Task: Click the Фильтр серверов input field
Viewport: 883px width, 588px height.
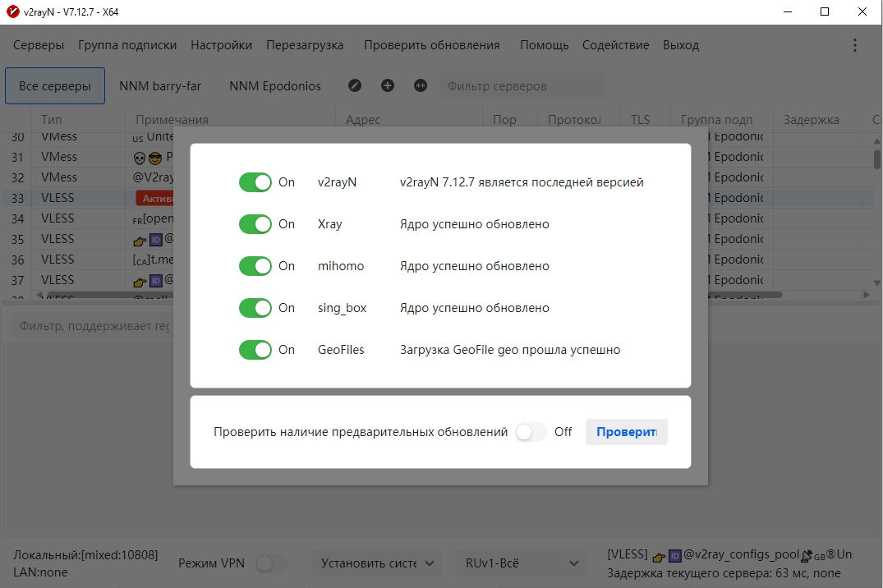Action: pos(522,86)
